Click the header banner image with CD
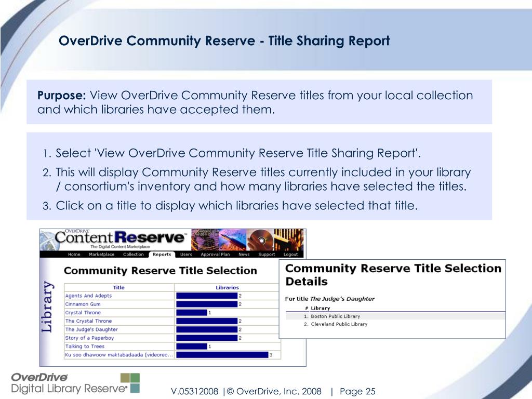This screenshot has width=532, height=399. 247,240
